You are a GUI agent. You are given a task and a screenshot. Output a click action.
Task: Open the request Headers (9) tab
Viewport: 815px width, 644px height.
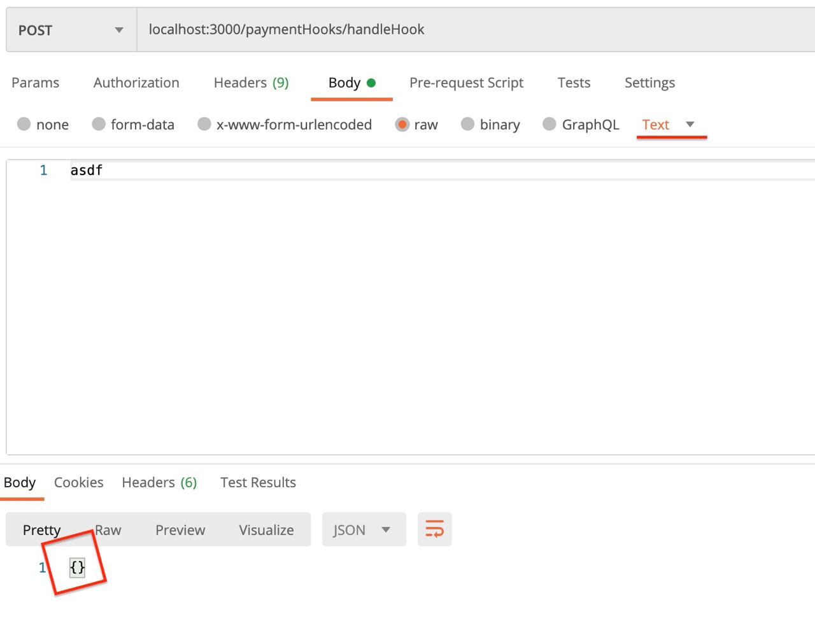click(x=251, y=83)
